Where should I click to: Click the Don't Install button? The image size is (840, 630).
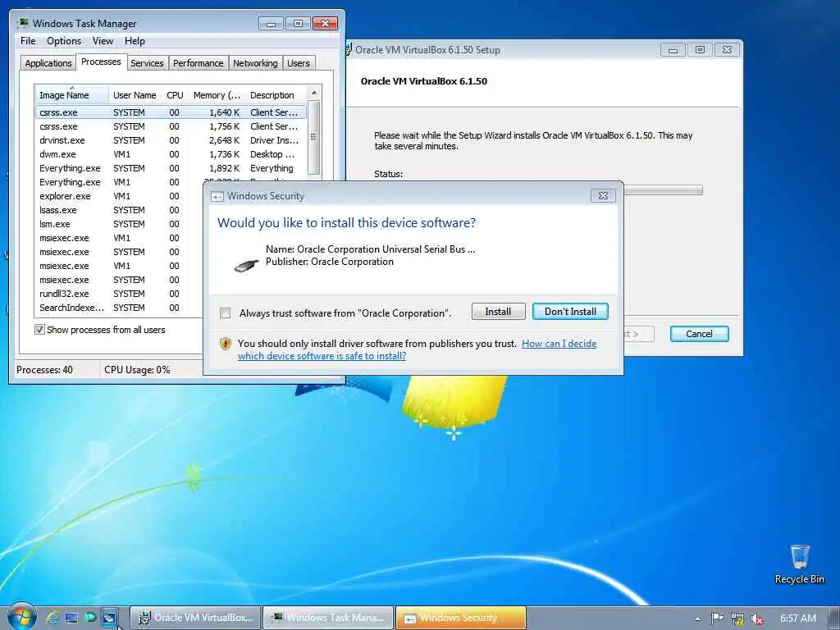tap(570, 312)
